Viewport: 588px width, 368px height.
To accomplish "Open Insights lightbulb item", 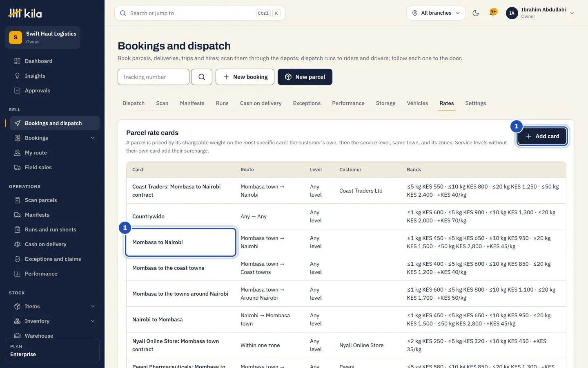I will [x=55, y=76].
